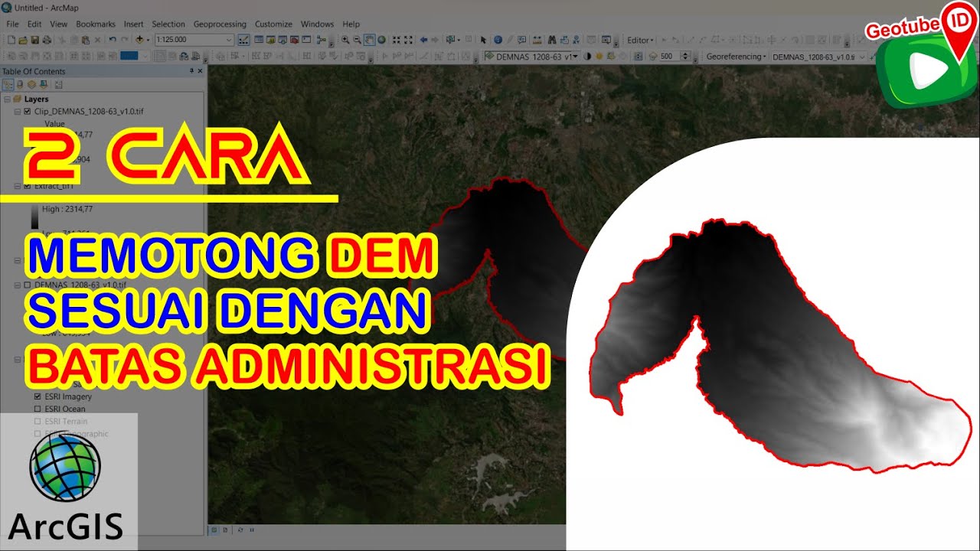Viewport: 980px width, 551px height.
Task: Check the ESRI Ocean basemap checkbox
Action: (x=38, y=409)
